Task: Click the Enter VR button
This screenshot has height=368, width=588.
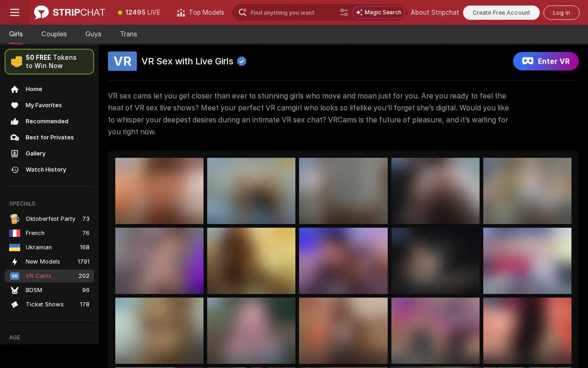Action: (x=546, y=61)
